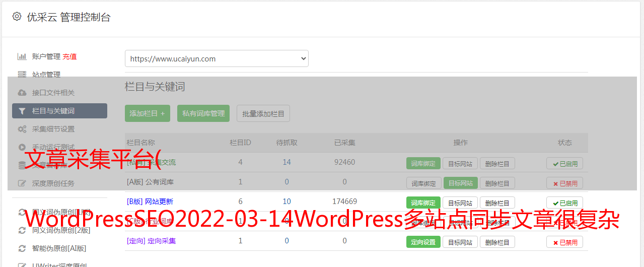This screenshot has width=644, height=267.
Task: Toggle 已启用 status for [B版] 网站更新
Action: 565,203
